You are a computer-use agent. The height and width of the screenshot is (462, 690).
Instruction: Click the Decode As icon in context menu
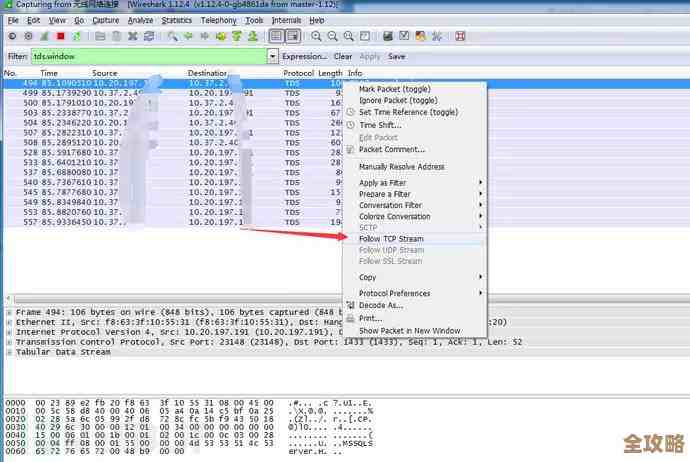[x=350, y=305]
